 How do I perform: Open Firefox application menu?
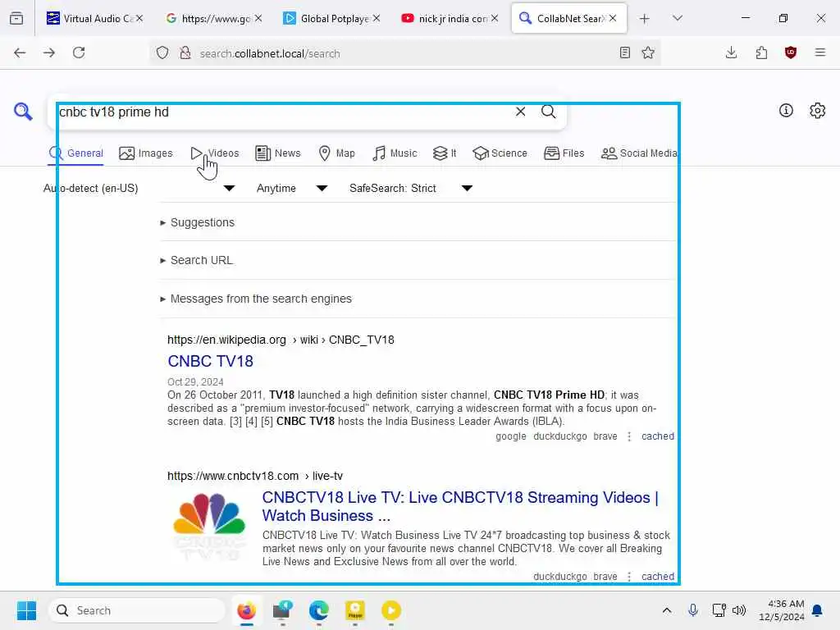click(820, 52)
